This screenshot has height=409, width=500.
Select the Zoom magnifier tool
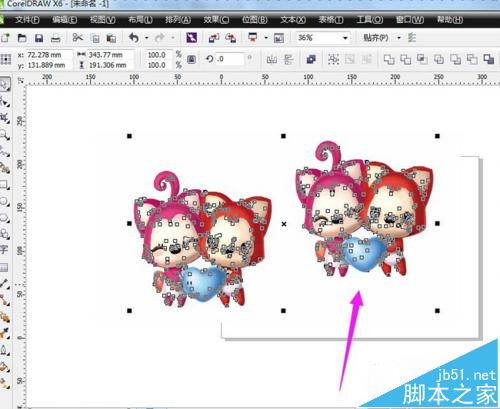[5, 135]
